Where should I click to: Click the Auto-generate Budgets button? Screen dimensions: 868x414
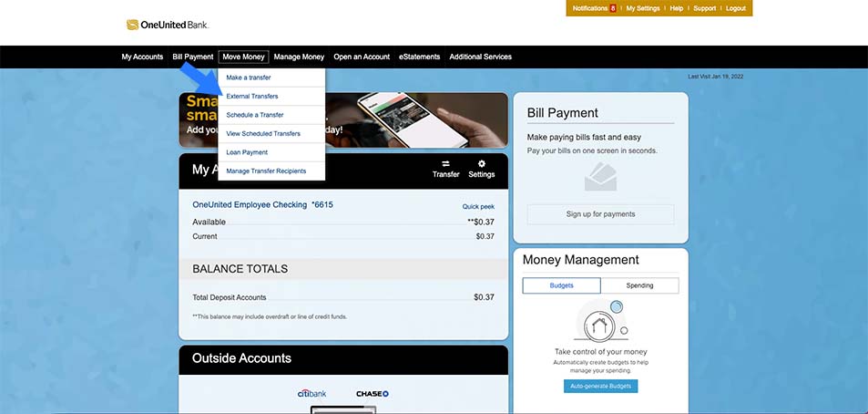[x=600, y=387]
